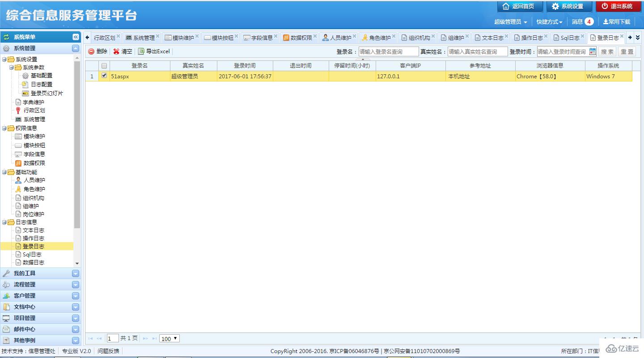Collapse the 系统菜单 sidebar with double-arrow icon

coord(76,37)
